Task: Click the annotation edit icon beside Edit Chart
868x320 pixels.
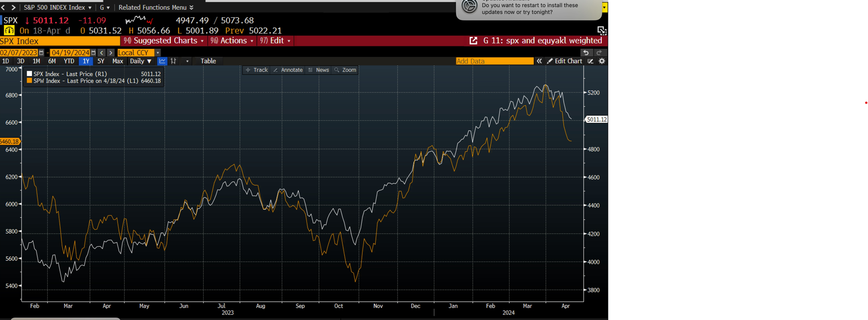Action: tap(591, 61)
